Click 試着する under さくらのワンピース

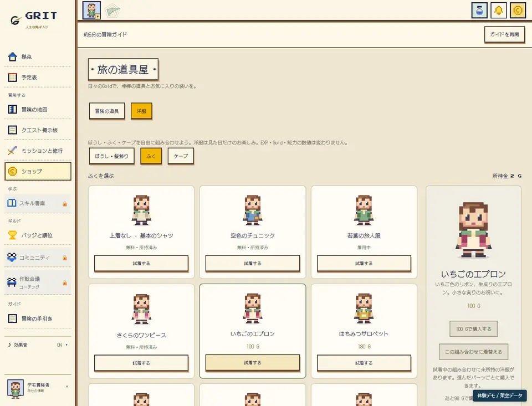141,363
